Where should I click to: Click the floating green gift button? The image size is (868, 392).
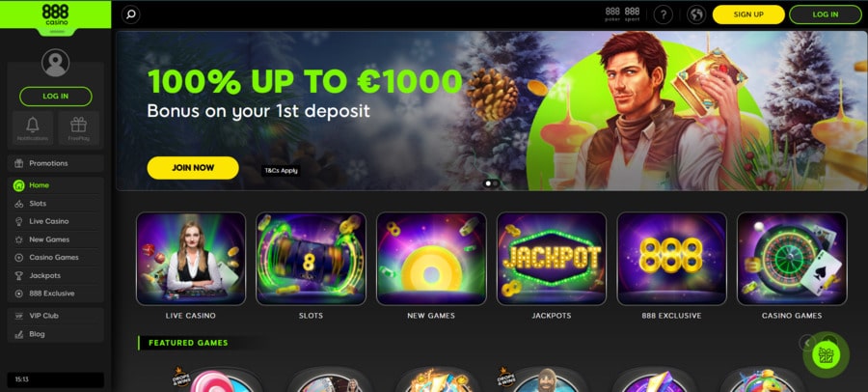coord(826,355)
